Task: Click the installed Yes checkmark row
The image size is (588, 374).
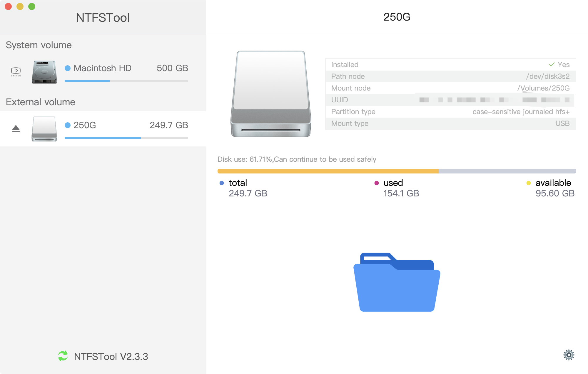Action: 450,65
